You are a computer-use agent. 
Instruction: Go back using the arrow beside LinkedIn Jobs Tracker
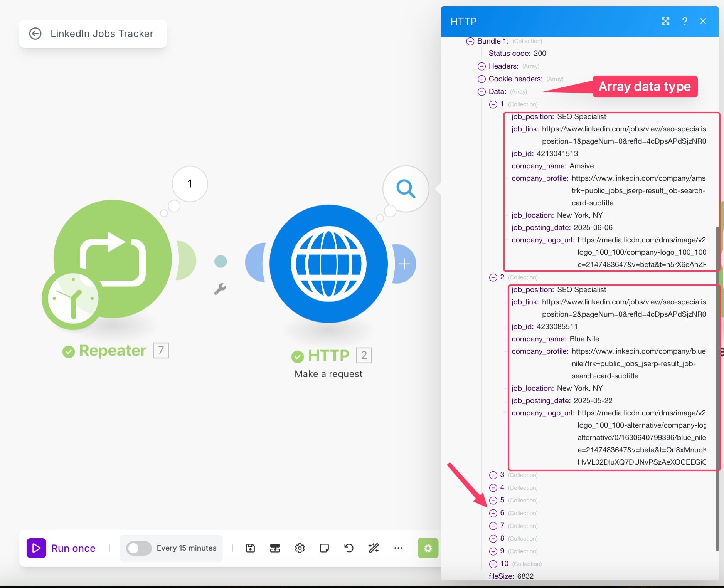point(35,34)
